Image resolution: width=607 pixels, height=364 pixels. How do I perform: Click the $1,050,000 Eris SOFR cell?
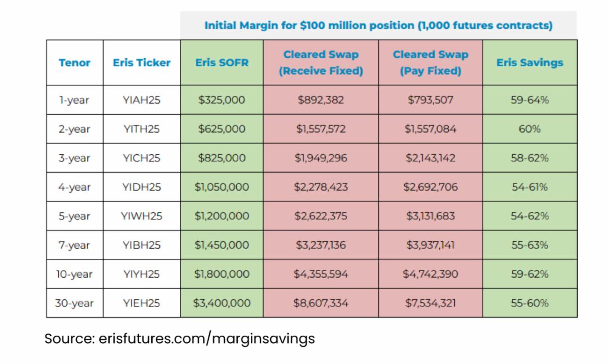[x=222, y=187]
